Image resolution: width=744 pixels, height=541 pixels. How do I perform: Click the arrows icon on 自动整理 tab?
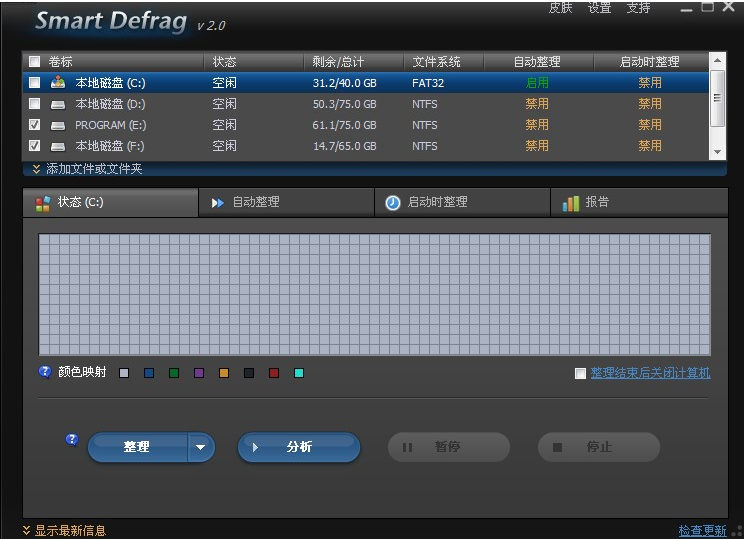(x=218, y=203)
